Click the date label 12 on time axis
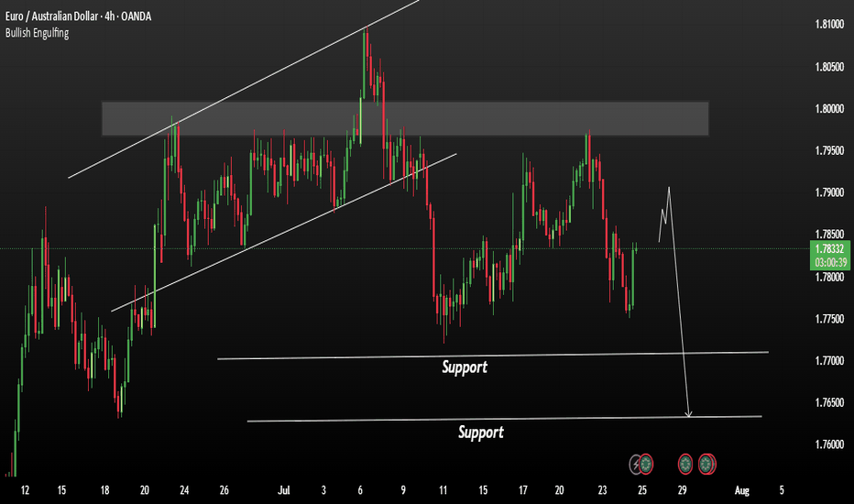Screen dimensions: 854x504 25,490
